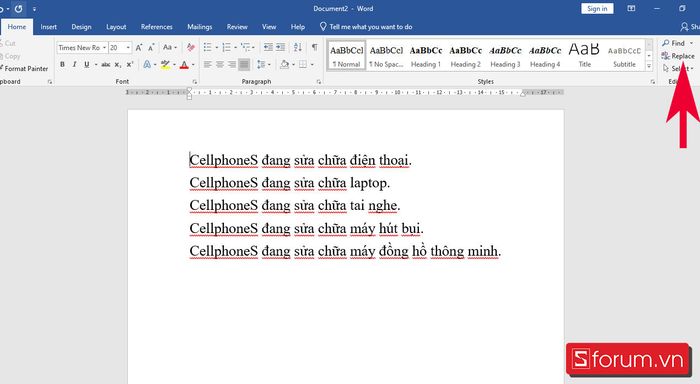Click the line ending with "laptop."
Viewport: 700px width, 384px height.
point(290,183)
